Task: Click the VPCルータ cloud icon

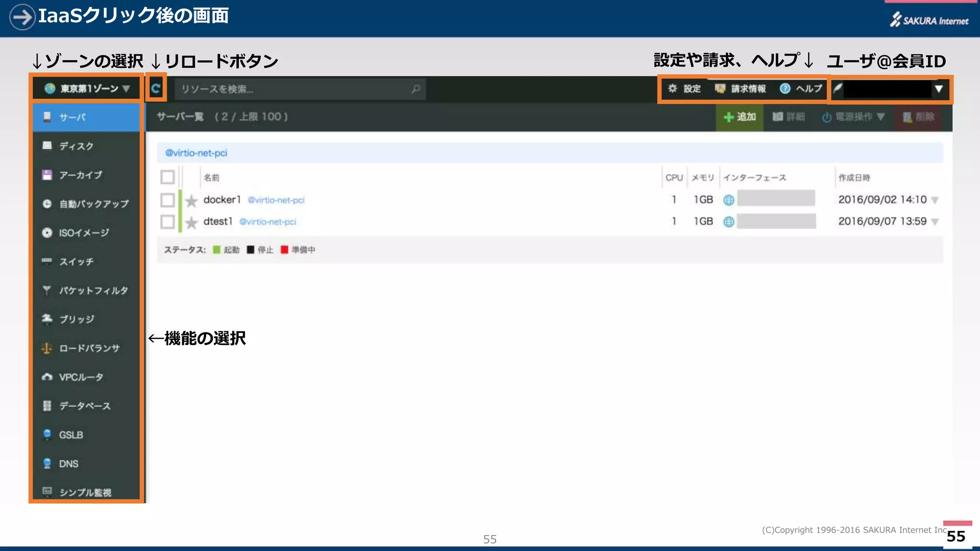Action: 46,377
